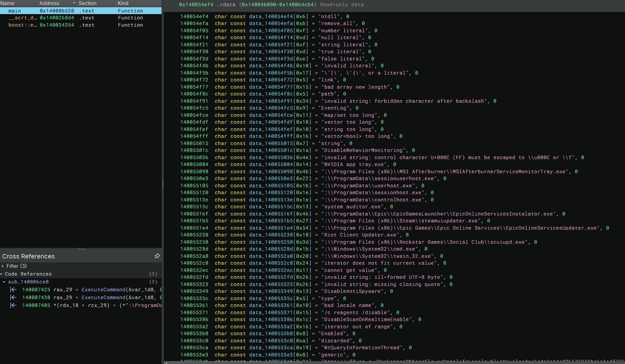Image resolution: width=625 pixels, height=364 pixels.
Task: Click the splitter handle above Cross References
Action: (x=81, y=249)
